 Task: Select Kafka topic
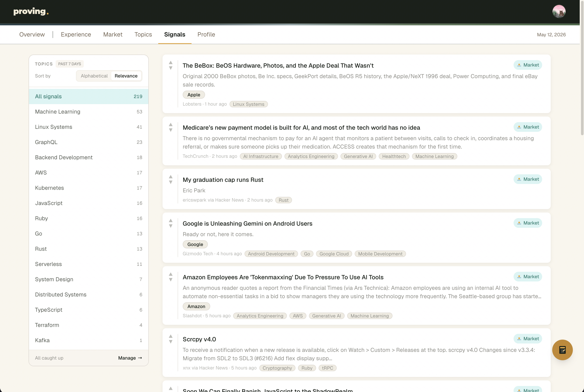(89, 340)
